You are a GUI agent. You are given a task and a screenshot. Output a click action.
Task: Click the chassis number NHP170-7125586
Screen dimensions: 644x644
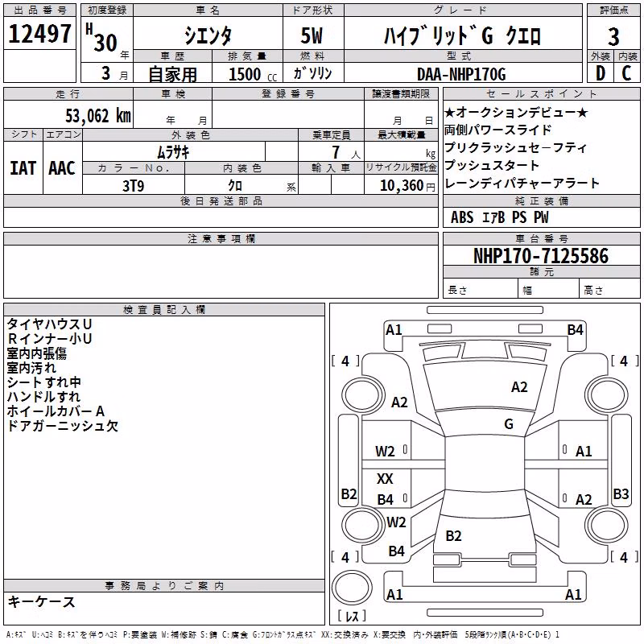point(540,256)
